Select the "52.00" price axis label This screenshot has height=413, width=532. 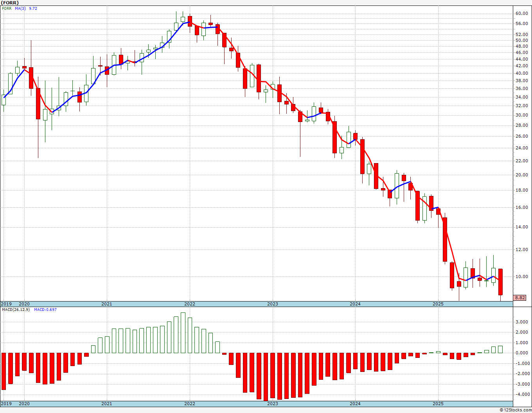click(x=521, y=34)
